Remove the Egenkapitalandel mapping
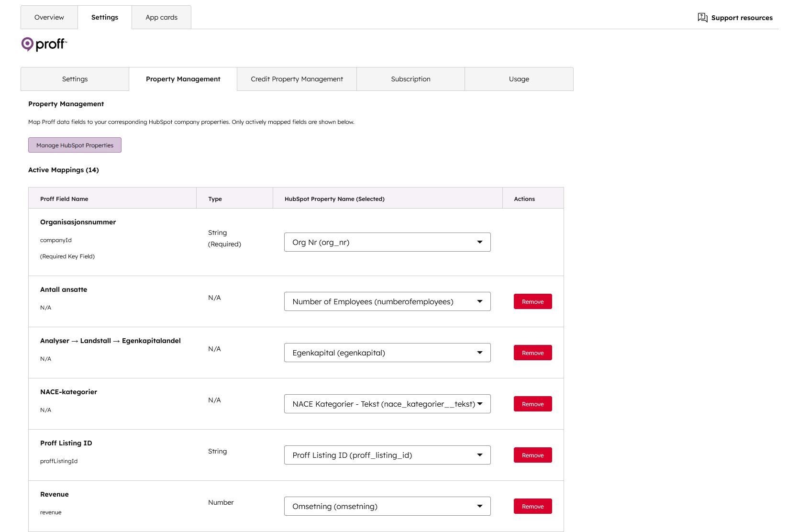Image resolution: width=798 pixels, height=532 pixels. tap(533, 353)
